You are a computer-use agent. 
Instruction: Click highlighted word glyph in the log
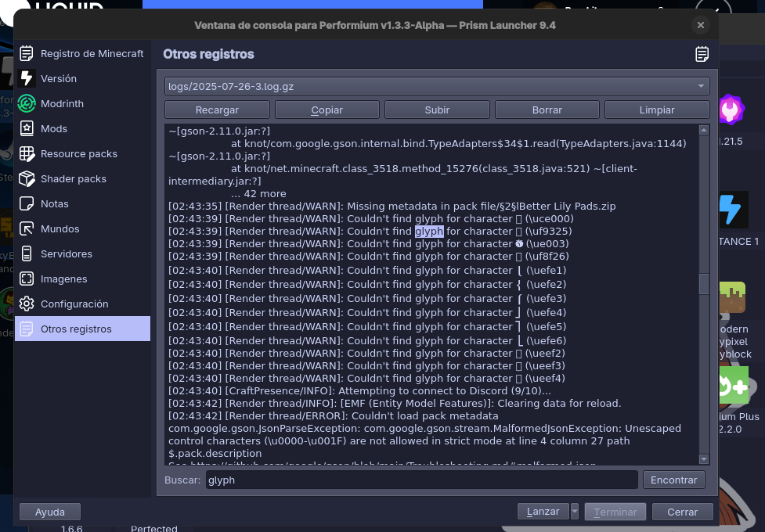[429, 231]
